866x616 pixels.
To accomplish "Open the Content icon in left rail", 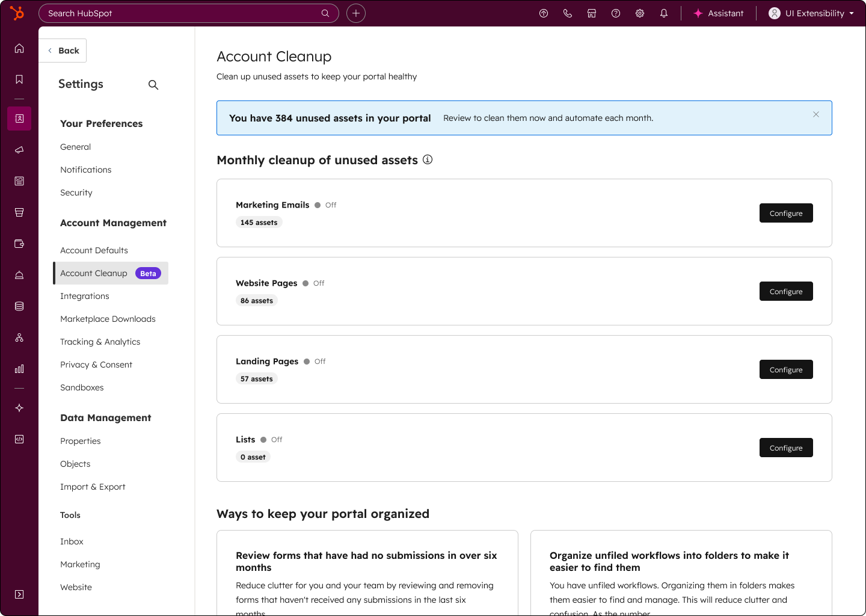I will click(x=19, y=181).
